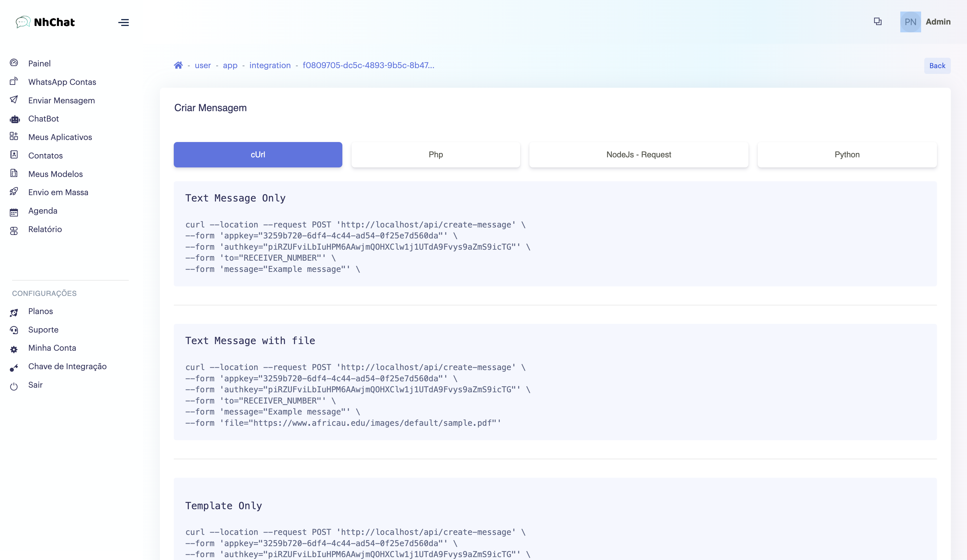967x560 pixels.
Task: Click the Meus Aplicativos grid icon
Action: pos(14,136)
